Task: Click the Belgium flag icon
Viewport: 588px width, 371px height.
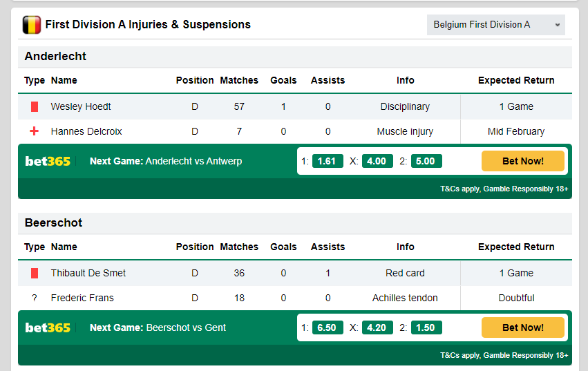Action: coord(32,25)
